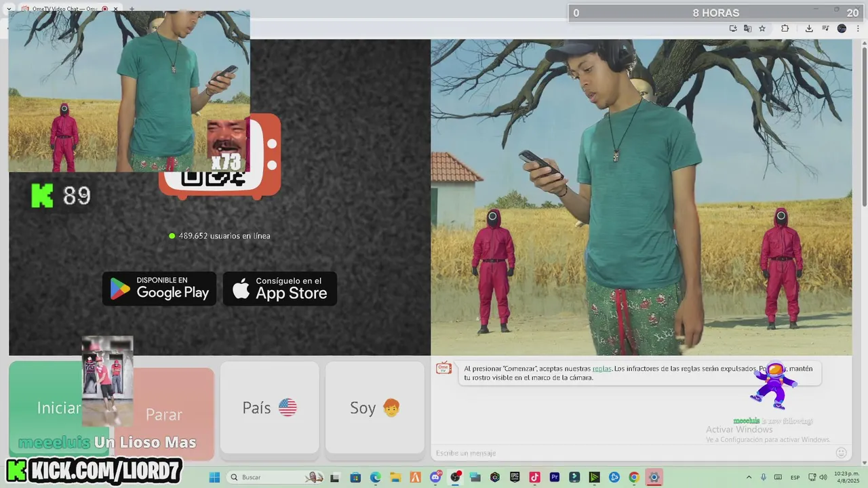Open the media control icon in Chrome toolbar
Viewport: 868px width, 488px height.
(825, 28)
